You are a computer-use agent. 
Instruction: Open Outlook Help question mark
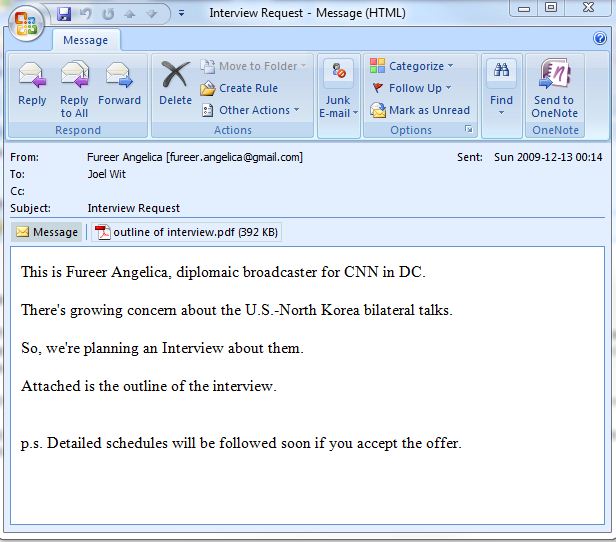point(600,38)
